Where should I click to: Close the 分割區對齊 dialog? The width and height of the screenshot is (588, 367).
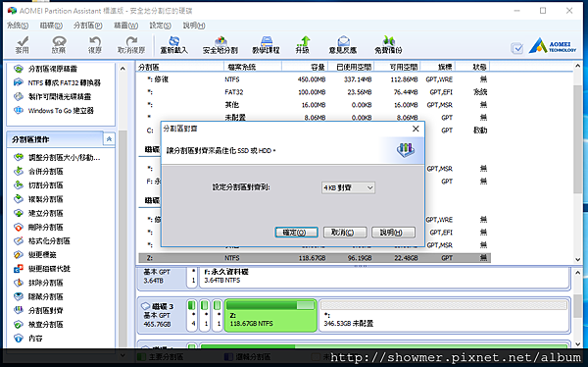416,129
